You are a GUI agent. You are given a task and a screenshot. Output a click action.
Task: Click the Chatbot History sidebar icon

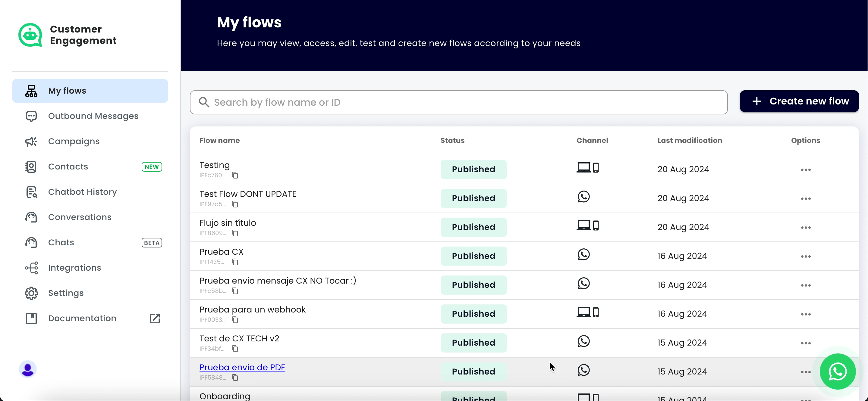click(31, 191)
